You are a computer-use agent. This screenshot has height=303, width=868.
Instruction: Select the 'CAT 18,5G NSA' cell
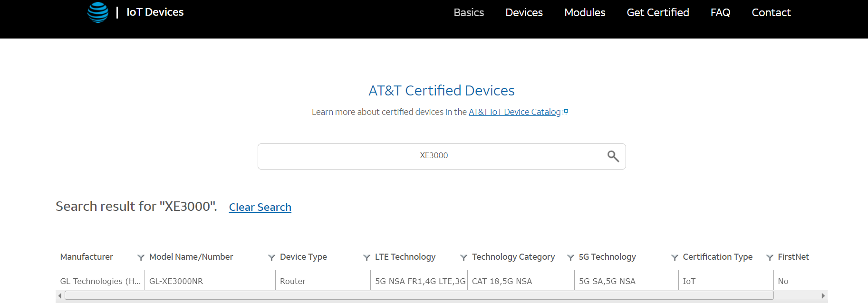click(521, 281)
